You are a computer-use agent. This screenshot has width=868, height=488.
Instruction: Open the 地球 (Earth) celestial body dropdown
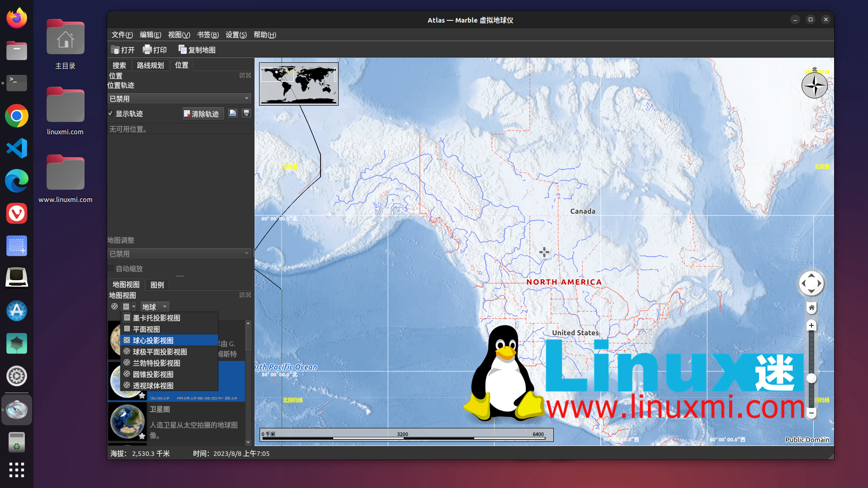click(155, 307)
